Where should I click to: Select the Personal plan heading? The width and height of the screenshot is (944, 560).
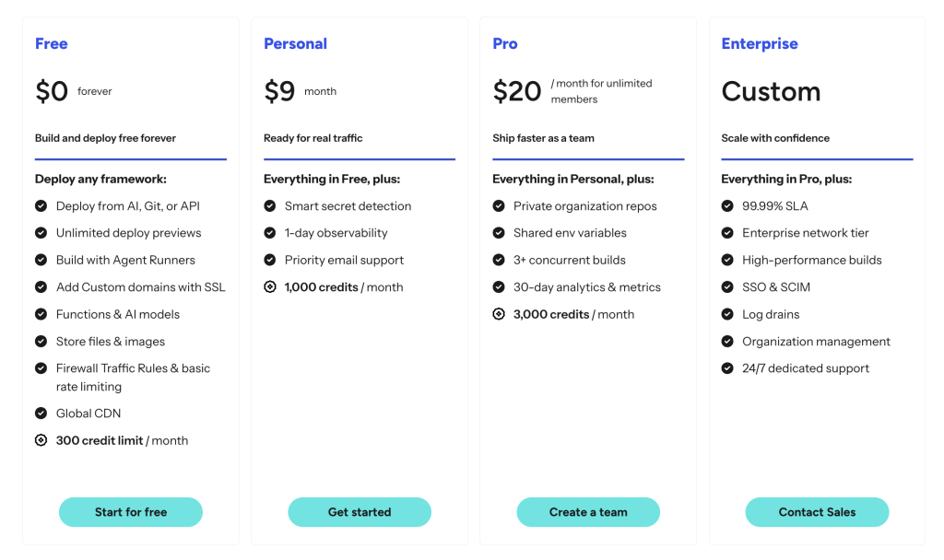(x=295, y=43)
